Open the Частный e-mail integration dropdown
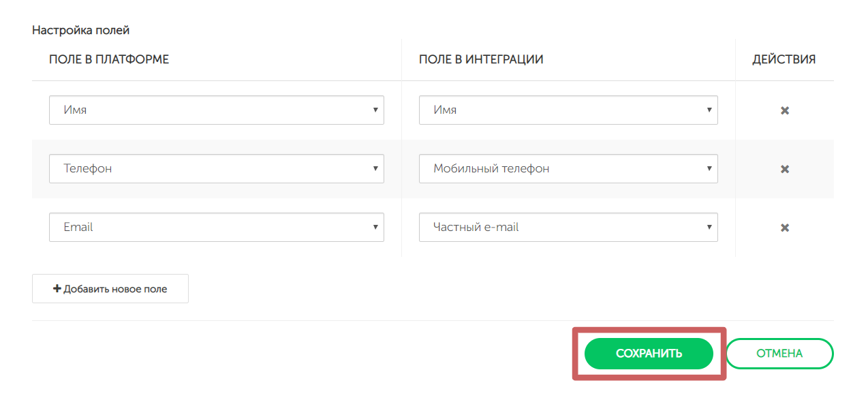868x400 pixels. [x=568, y=227]
